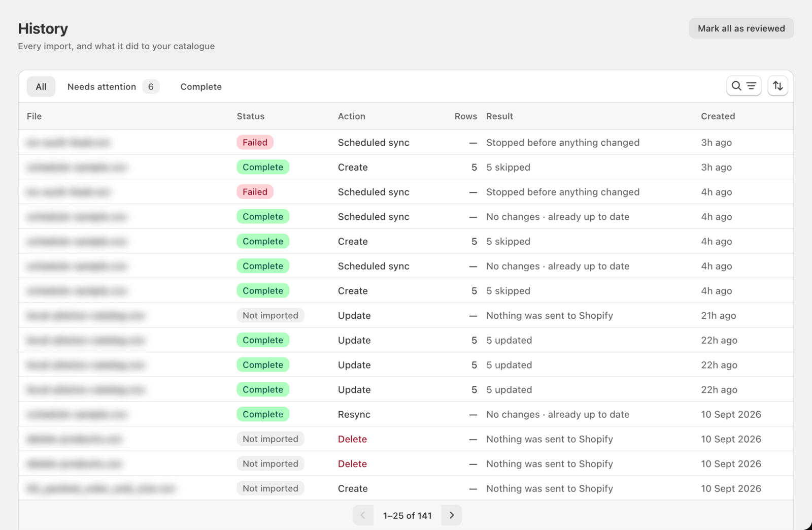Image resolution: width=812 pixels, height=530 pixels.
Task: Go to the next page of results
Action: [x=452, y=515]
